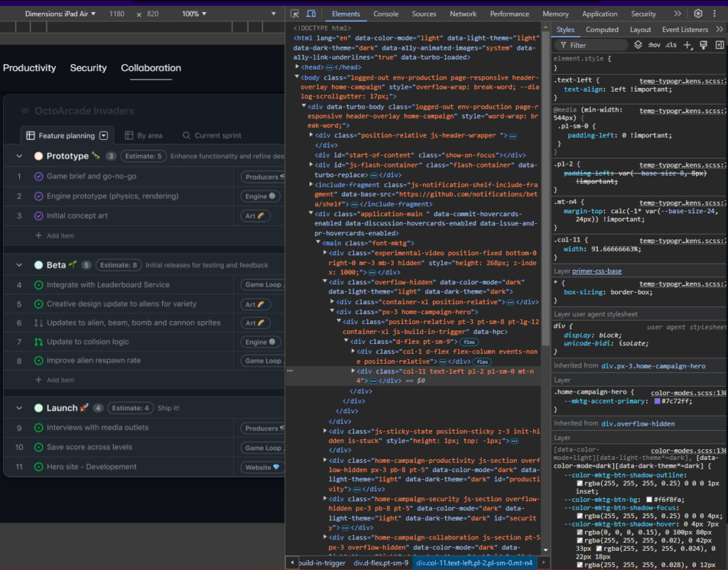Open the #7c72ff color swatch

click(x=657, y=402)
